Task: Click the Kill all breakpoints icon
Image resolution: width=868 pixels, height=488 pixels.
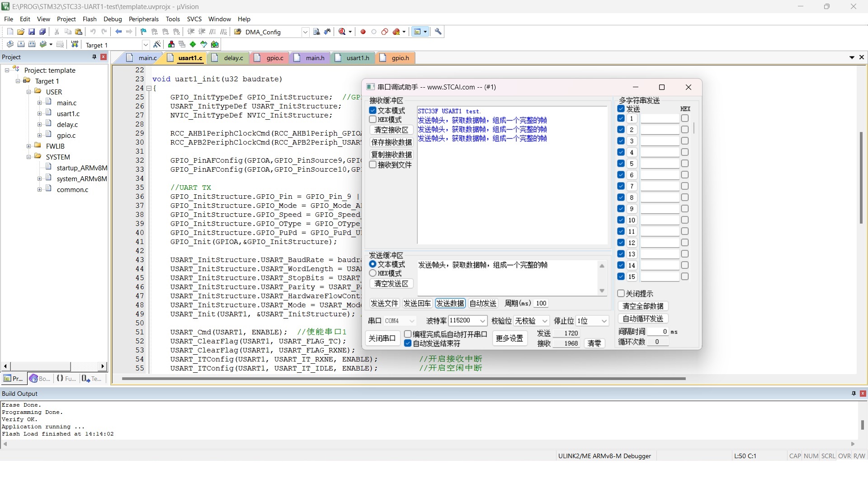Action: [396, 32]
